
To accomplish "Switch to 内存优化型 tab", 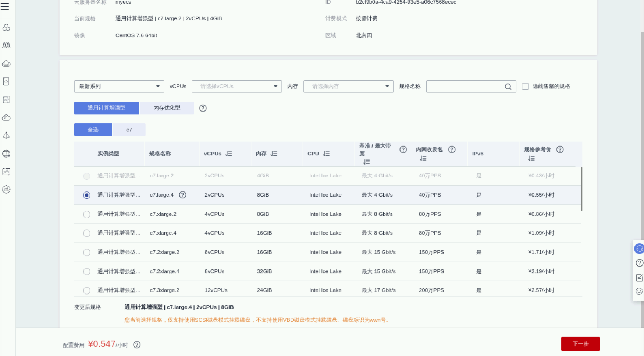I will pyautogui.click(x=167, y=108).
